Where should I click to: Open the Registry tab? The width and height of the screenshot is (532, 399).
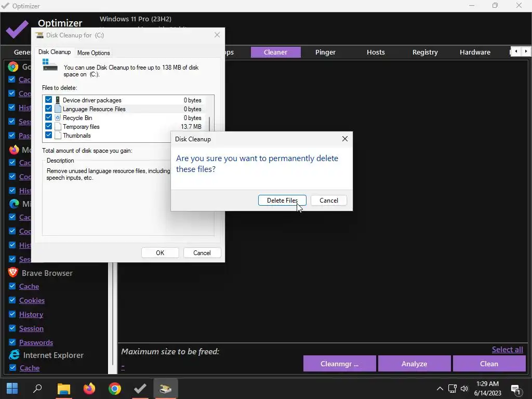(425, 52)
